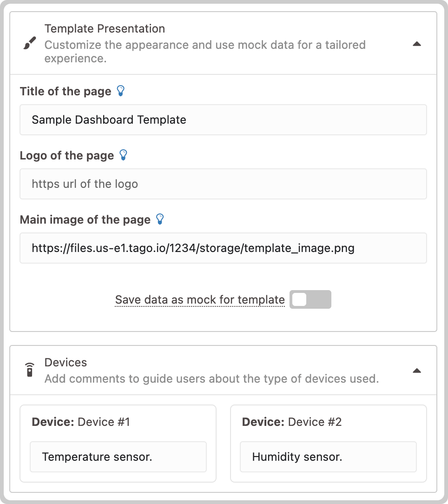
Task: Click the lightbulb hint beside Main image of the page
Action: click(x=160, y=219)
